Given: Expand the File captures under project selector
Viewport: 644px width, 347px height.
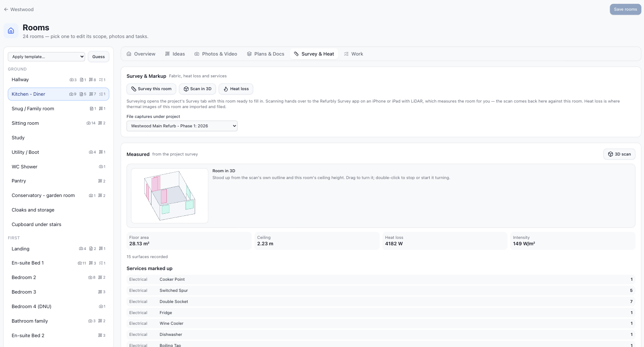Looking at the screenshot, I should 182,126.
